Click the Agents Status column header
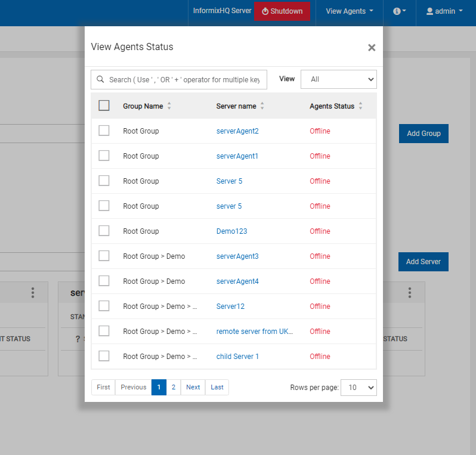476x455 pixels. pos(332,106)
